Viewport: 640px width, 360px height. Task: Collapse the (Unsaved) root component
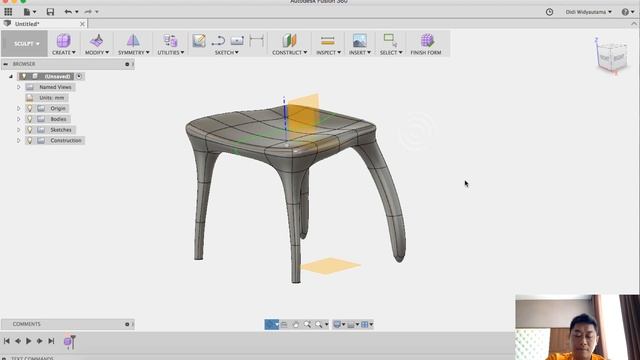point(11,76)
